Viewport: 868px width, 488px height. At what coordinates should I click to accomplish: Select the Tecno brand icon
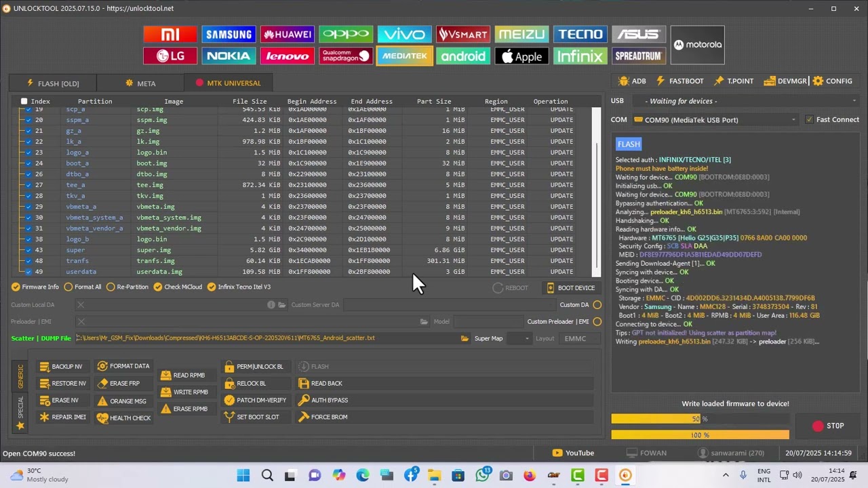pos(580,35)
